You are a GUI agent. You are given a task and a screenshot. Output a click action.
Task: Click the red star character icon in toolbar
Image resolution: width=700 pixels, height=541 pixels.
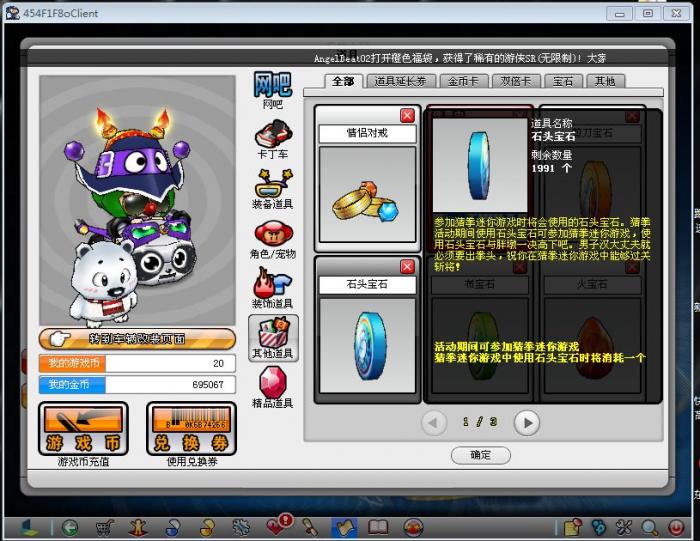(x=138, y=528)
